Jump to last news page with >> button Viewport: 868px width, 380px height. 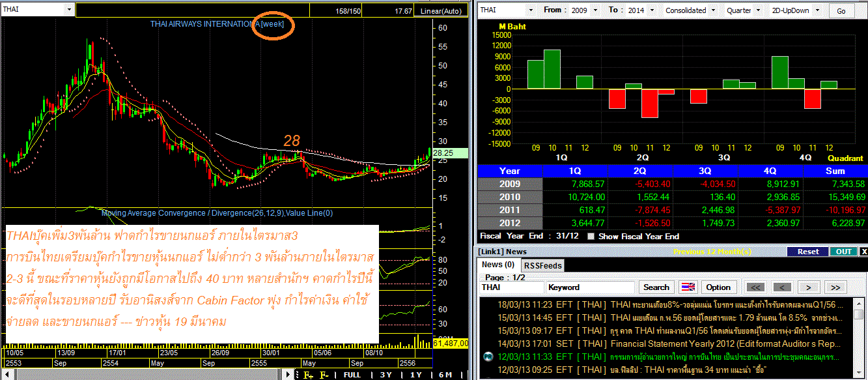(x=836, y=287)
